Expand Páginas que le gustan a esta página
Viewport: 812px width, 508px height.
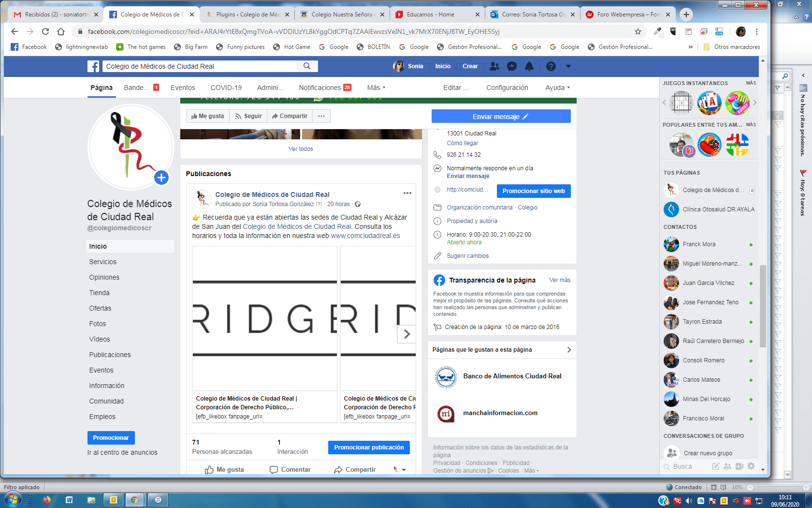click(569, 350)
